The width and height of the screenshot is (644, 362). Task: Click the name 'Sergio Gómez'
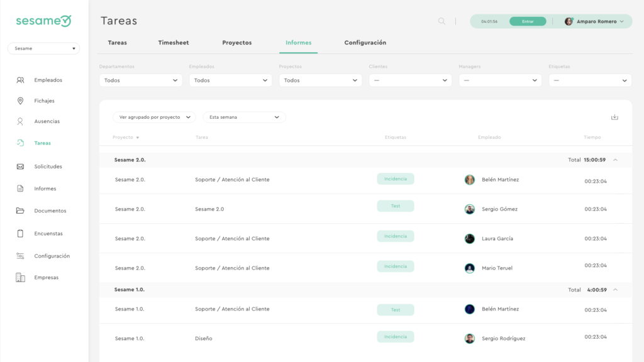tap(499, 209)
